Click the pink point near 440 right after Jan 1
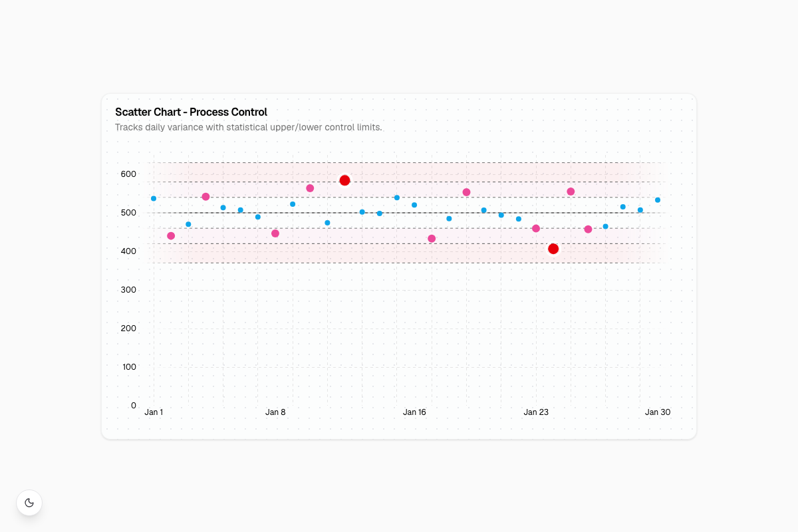Screen dimensions: 798x532 (x=171, y=236)
